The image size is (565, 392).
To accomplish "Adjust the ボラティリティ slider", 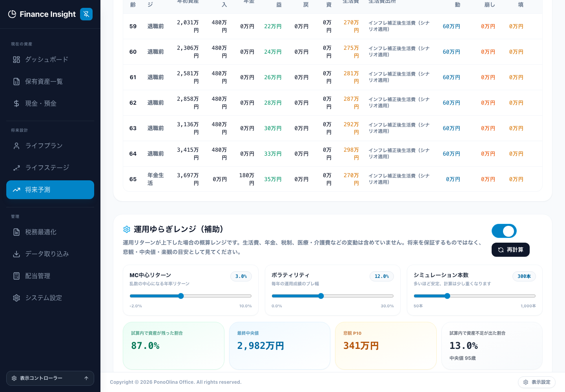I will point(333,296).
